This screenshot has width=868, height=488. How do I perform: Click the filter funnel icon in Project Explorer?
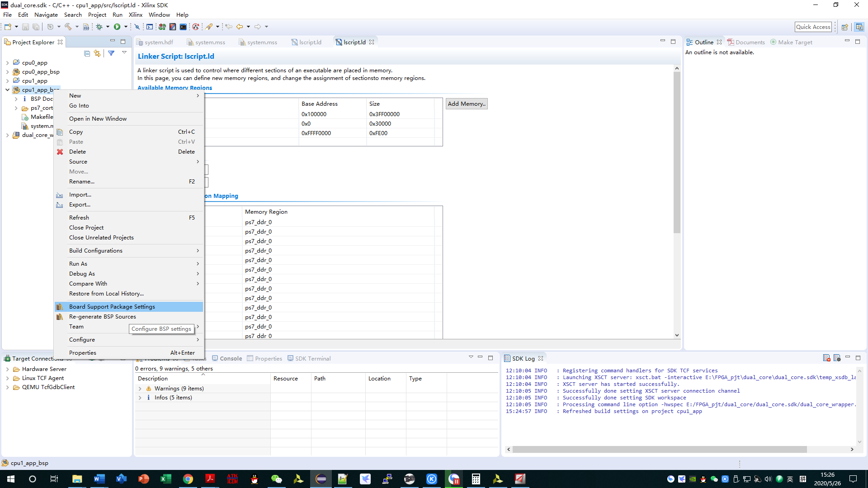tap(111, 53)
